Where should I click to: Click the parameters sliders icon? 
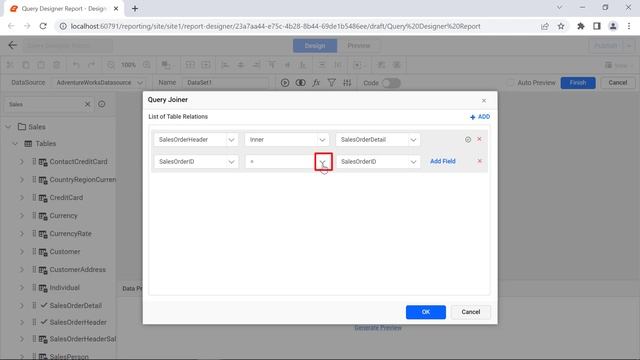click(347, 83)
